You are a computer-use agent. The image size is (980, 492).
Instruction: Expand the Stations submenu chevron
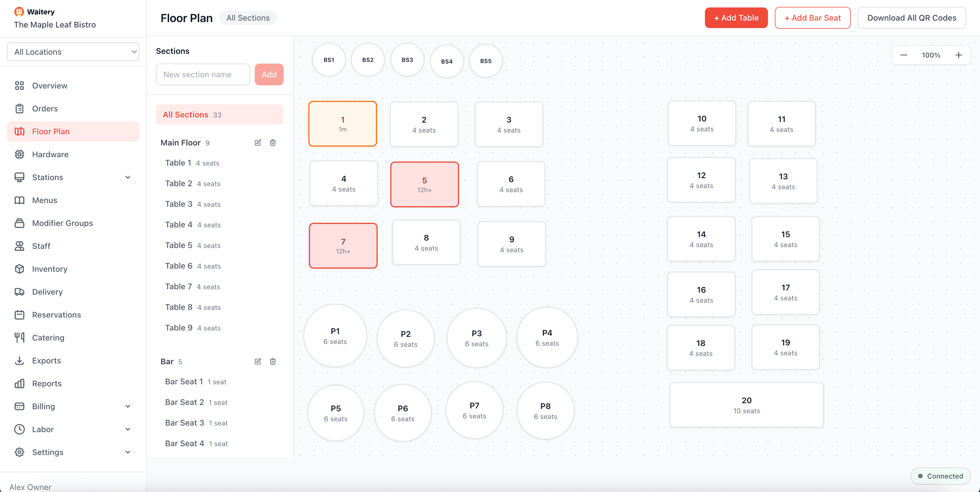pos(128,177)
